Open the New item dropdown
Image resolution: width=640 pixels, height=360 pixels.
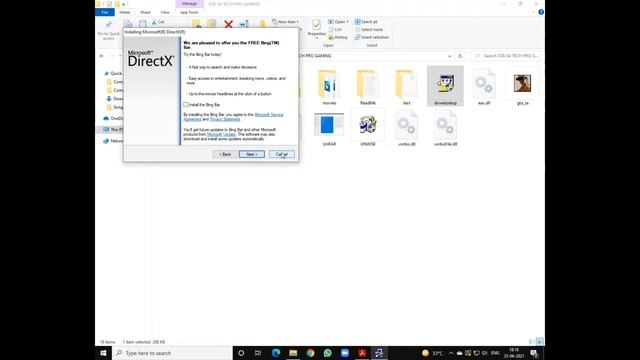coord(285,22)
